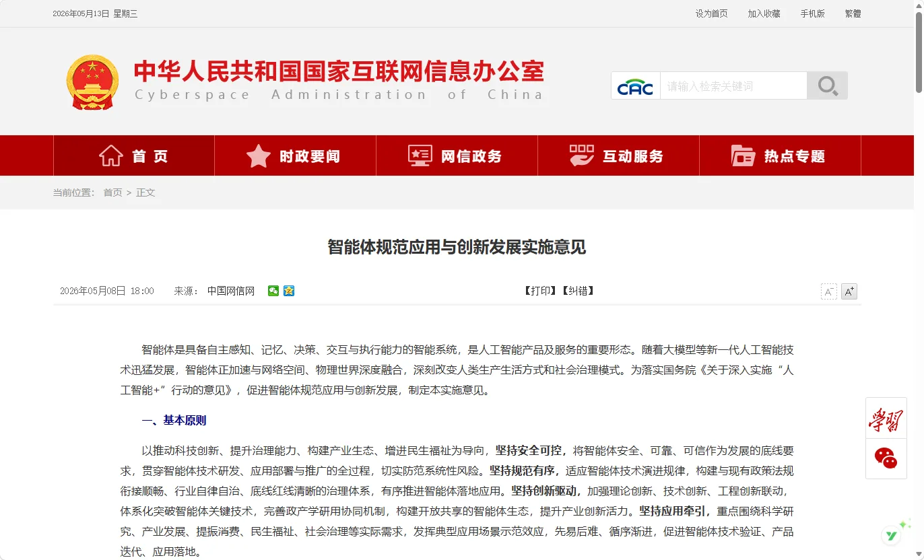Open the 学习 floating sidebar button
This screenshot has height=560, width=924.
point(886,419)
